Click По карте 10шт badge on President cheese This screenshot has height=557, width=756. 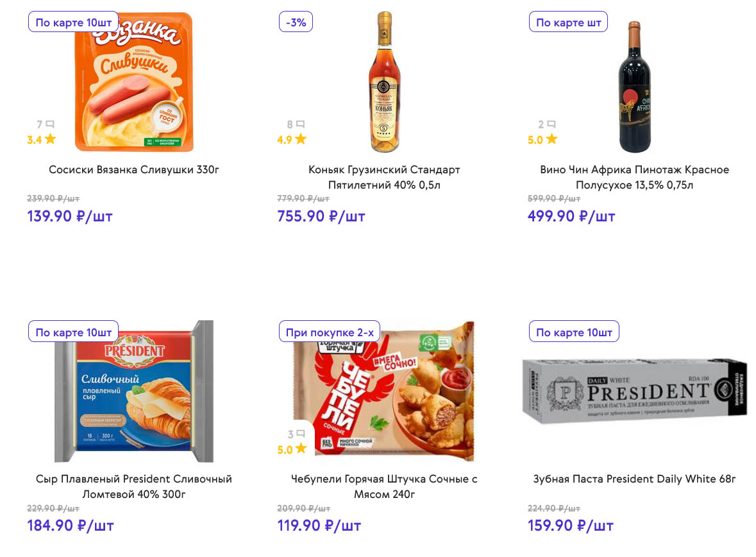coord(73,332)
